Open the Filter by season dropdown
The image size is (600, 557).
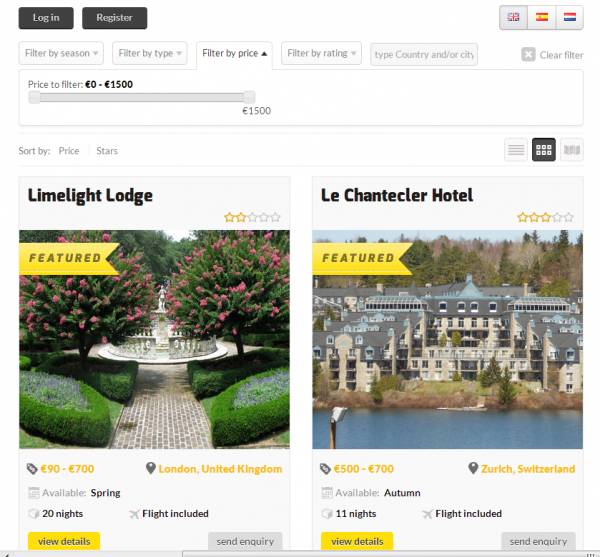(61, 53)
